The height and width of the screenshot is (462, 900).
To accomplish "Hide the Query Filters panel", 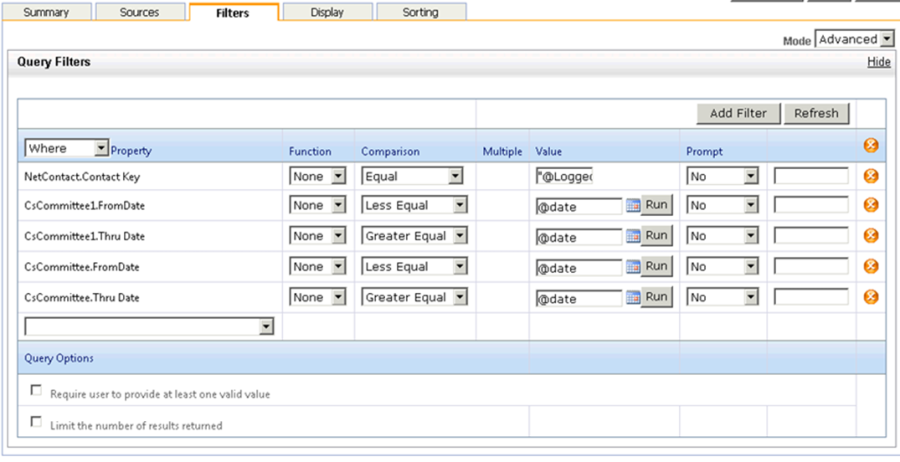I will coord(878,62).
